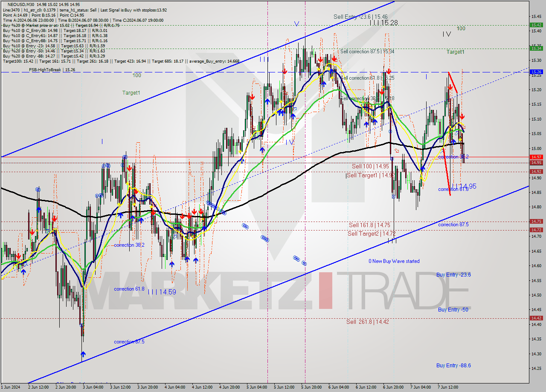Screen dimensions: 546x392
Task: Select the 14.50 price scale label
Action: tap(536, 295)
